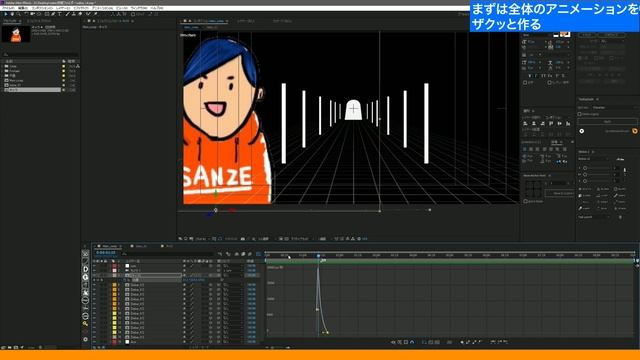640x360 pixels.
Task: Select the yellow keyframe at graph bottom
Action: [326, 333]
